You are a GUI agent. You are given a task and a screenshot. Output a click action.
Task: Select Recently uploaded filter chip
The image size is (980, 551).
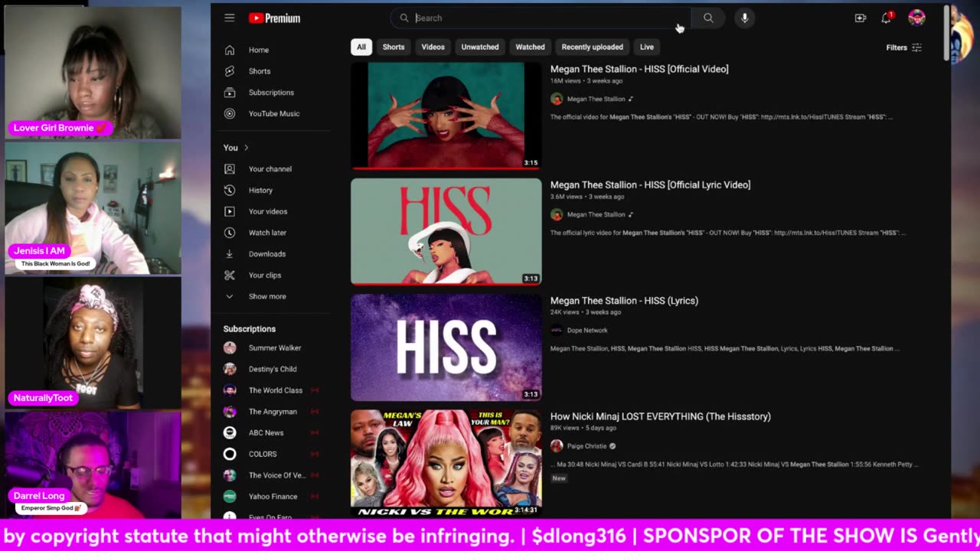click(592, 47)
